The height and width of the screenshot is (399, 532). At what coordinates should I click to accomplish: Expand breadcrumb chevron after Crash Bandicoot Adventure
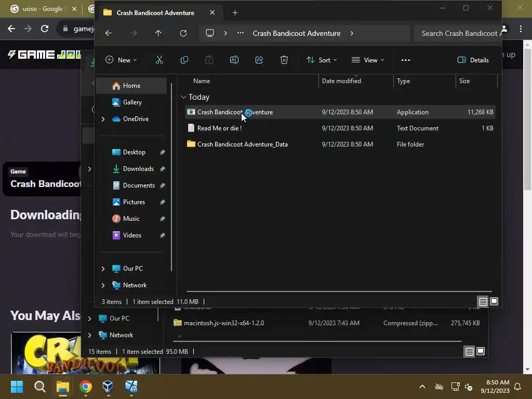[x=352, y=33]
